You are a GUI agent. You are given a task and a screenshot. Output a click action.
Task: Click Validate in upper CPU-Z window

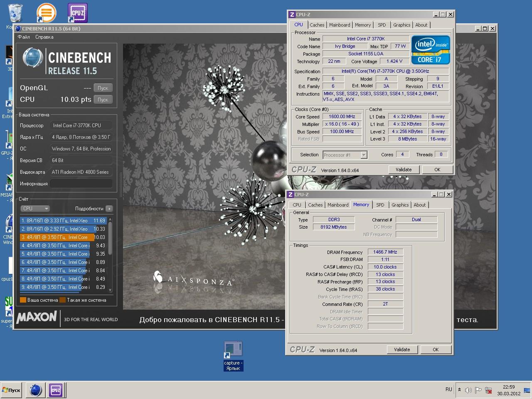[x=404, y=170]
